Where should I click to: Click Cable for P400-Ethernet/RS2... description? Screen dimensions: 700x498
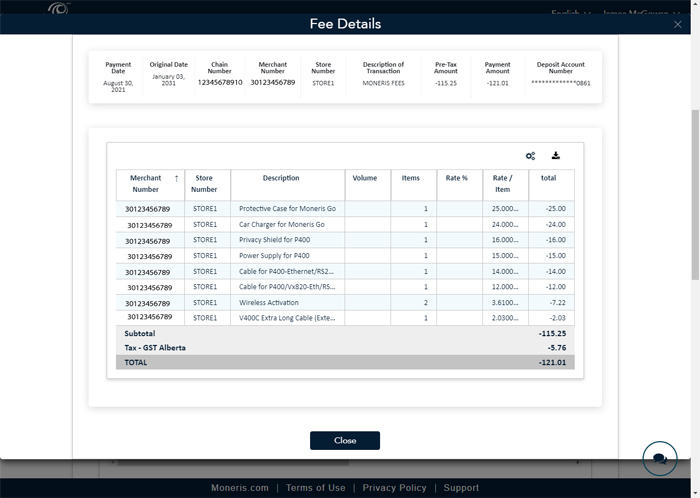coord(286,271)
